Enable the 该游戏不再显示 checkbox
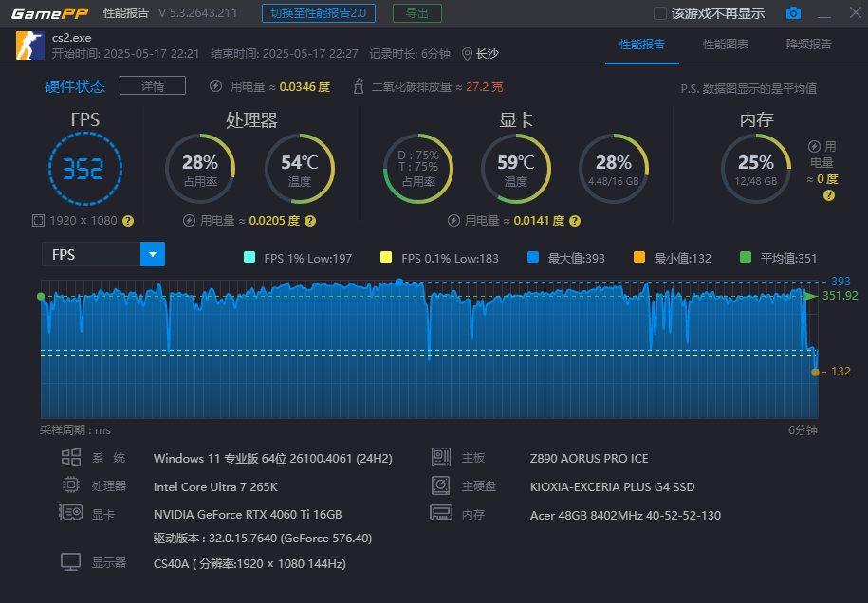This screenshot has height=603, width=868. coord(660,13)
